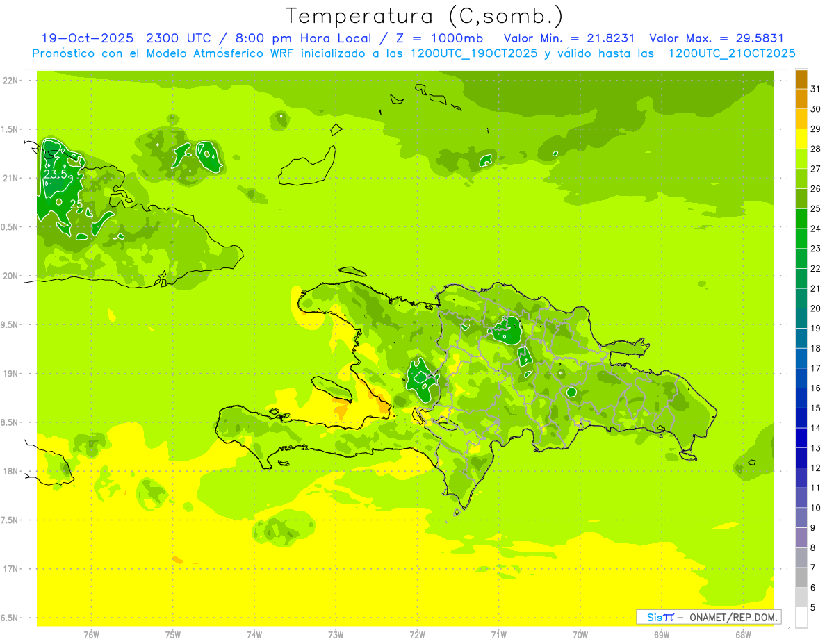Click the legend value '19'

point(816,329)
